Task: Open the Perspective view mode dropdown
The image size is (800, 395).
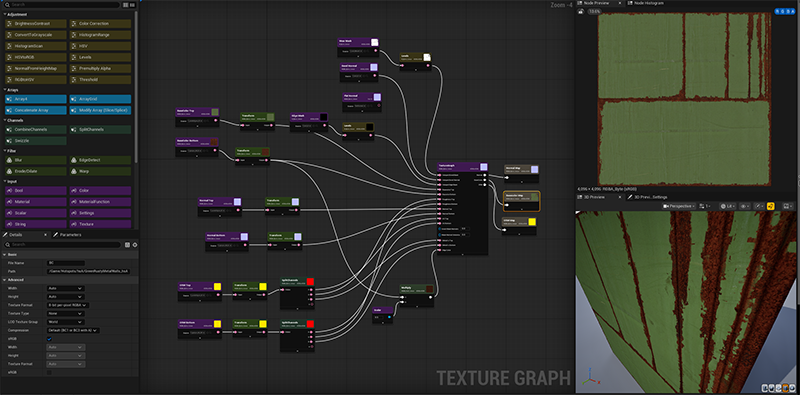Action: click(x=680, y=206)
